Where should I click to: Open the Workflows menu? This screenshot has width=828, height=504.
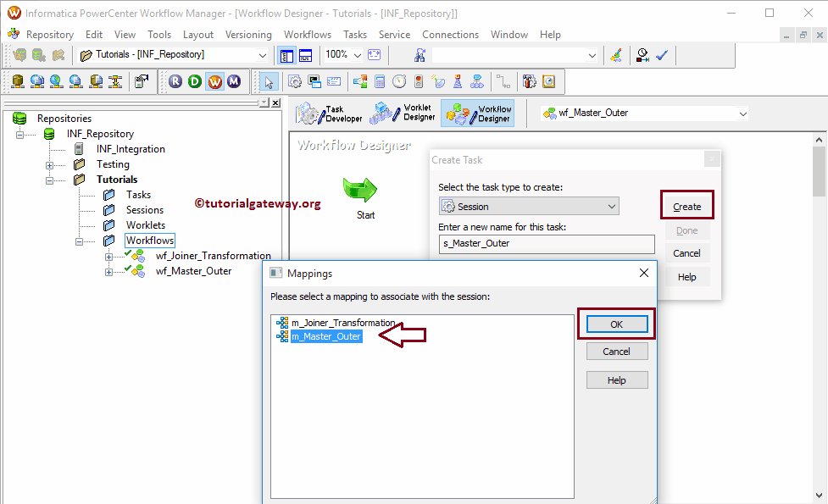pos(308,34)
